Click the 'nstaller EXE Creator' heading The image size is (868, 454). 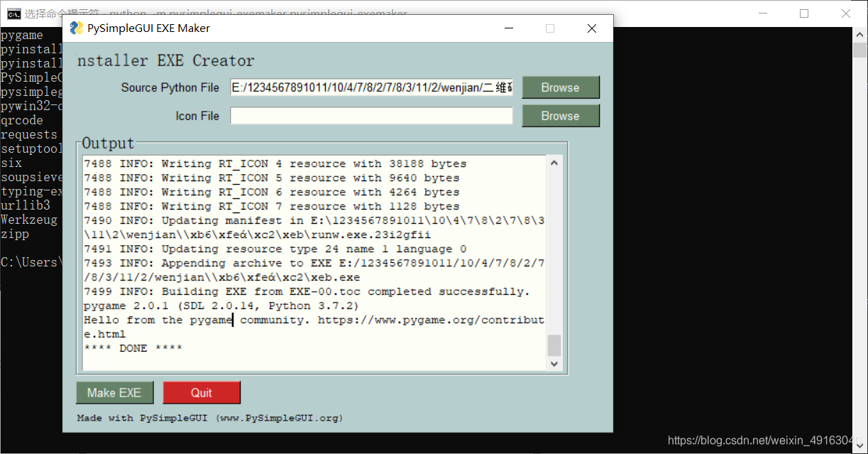(x=165, y=60)
